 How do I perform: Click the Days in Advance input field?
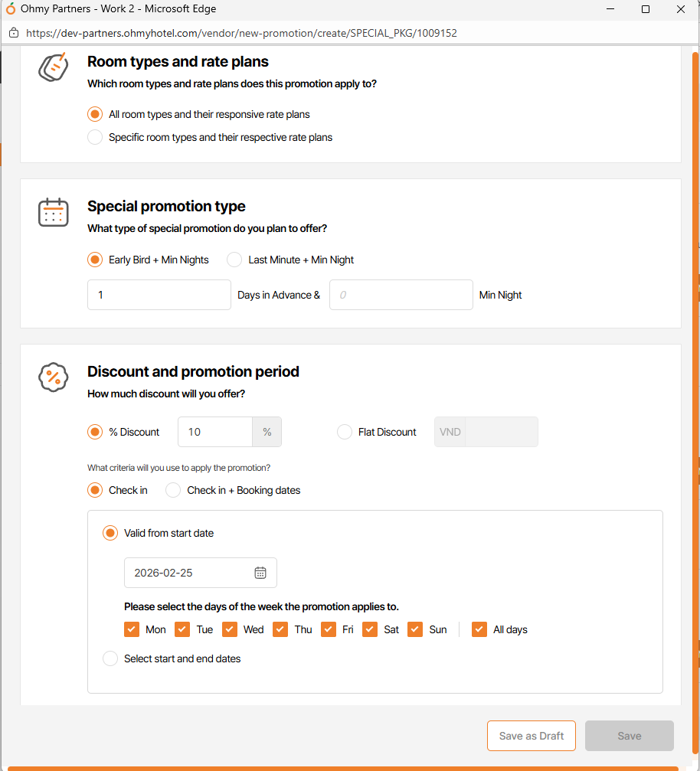pos(159,295)
